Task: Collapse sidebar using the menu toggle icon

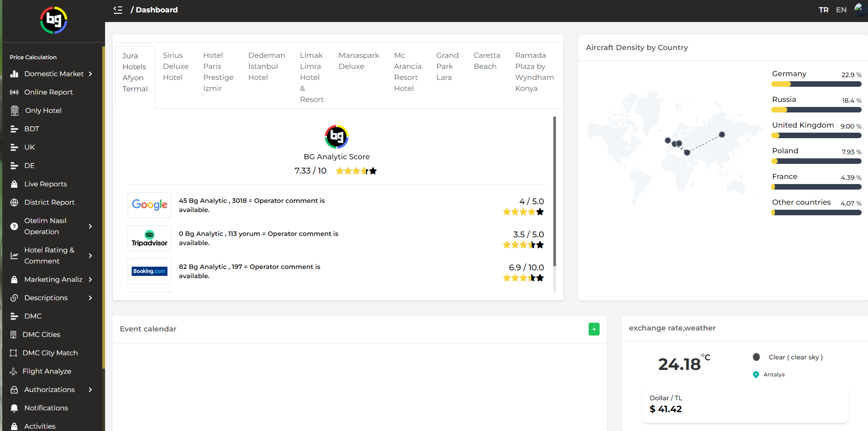Action: coord(118,10)
